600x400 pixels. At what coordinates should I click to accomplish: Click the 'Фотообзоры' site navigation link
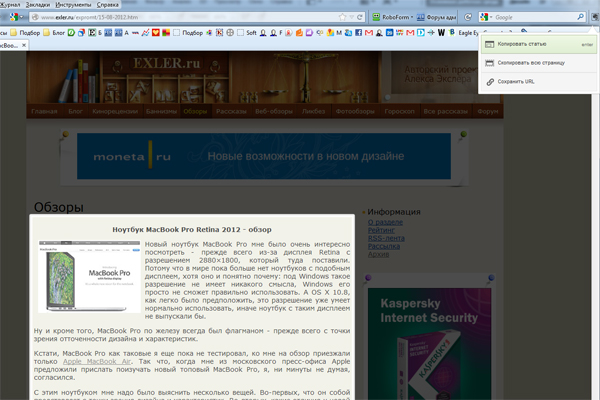point(355,111)
